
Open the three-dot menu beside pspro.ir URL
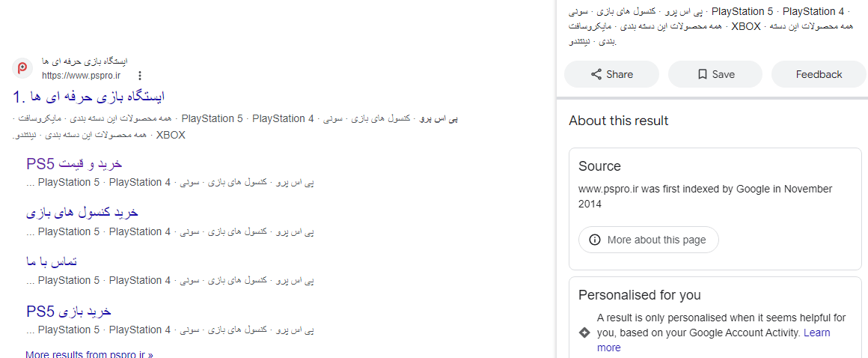coord(140,76)
